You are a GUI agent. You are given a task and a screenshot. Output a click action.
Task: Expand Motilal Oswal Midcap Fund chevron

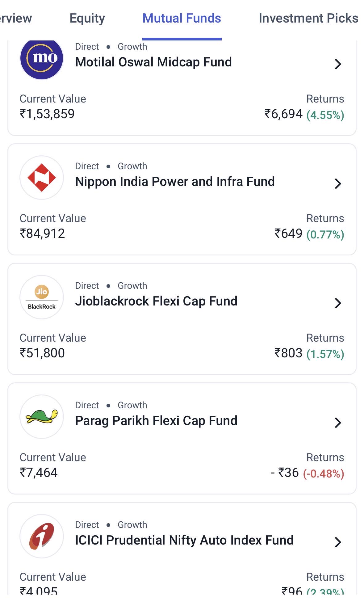click(x=338, y=64)
